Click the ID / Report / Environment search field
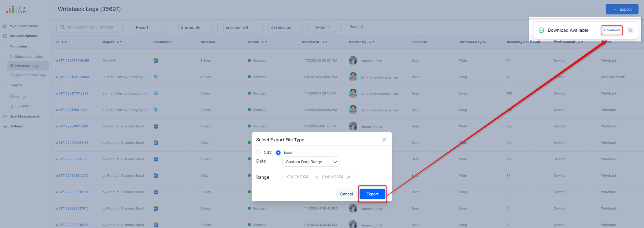Image resolution: width=644 pixels, height=228 pixels. (92, 27)
